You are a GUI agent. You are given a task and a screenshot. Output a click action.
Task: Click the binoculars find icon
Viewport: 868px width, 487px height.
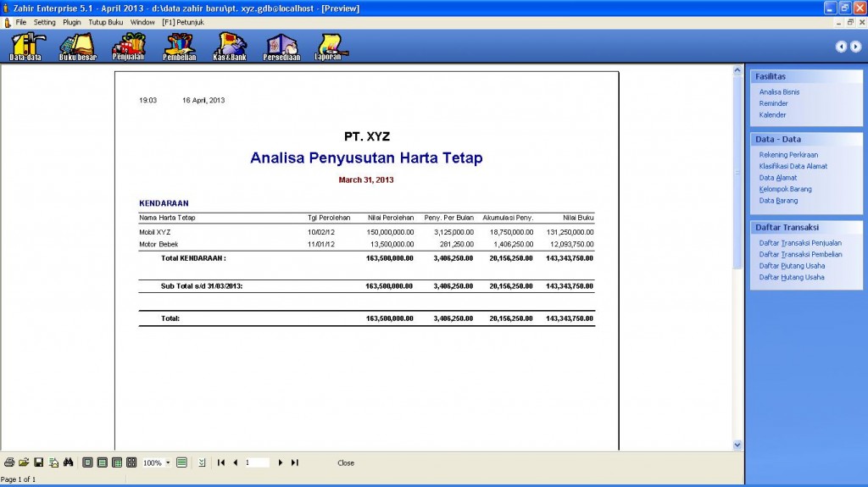click(x=69, y=462)
